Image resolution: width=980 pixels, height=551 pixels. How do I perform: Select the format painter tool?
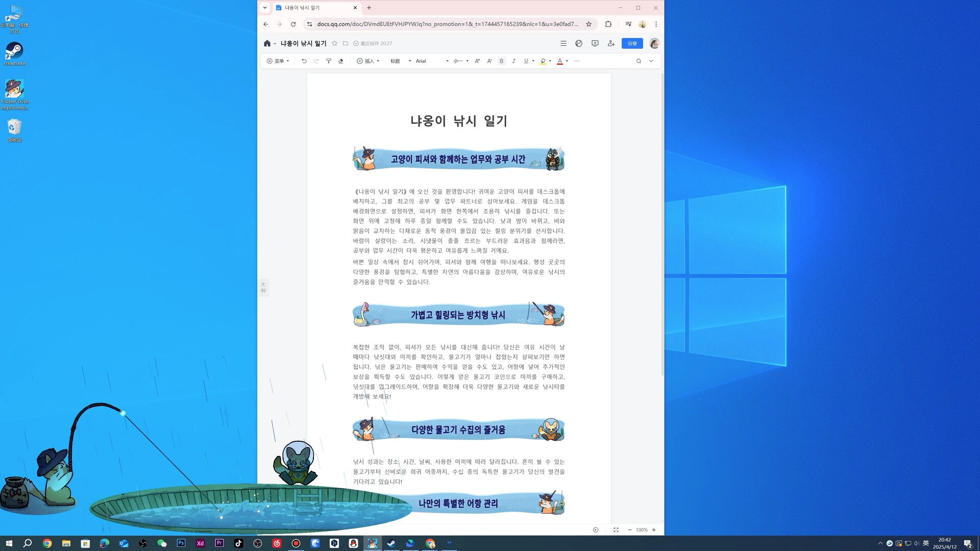(329, 61)
